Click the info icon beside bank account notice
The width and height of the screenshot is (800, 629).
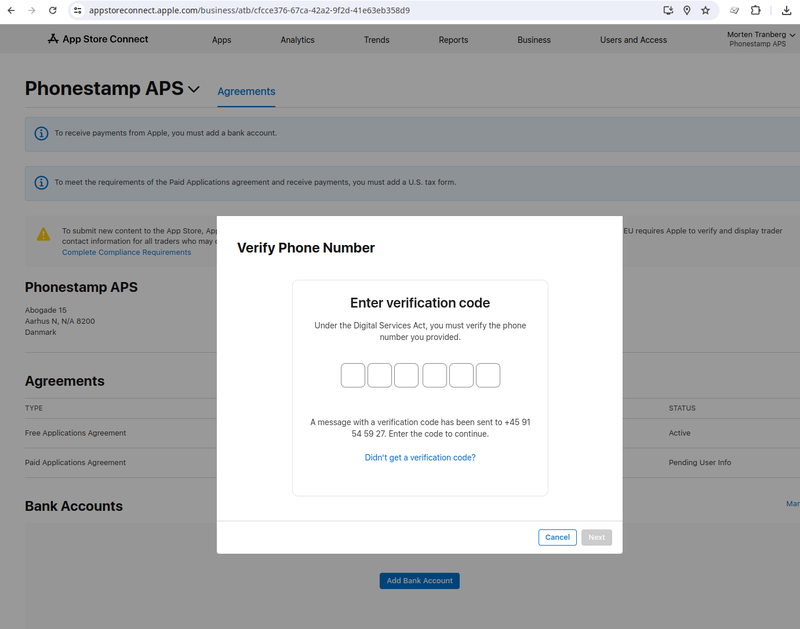click(x=41, y=133)
